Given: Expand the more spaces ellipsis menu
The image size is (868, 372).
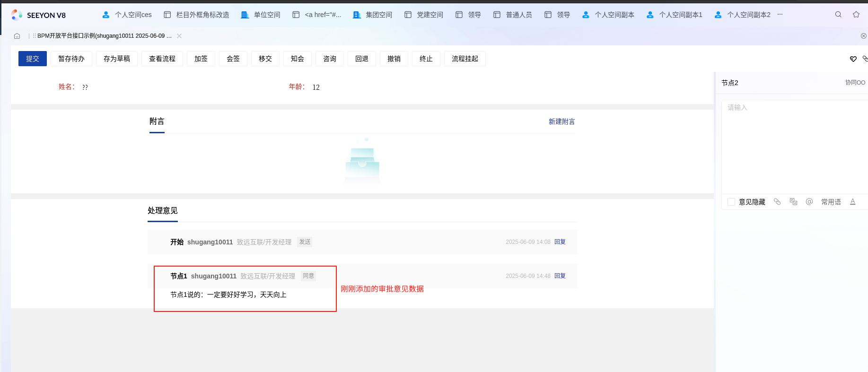Looking at the screenshot, I should 780,15.
